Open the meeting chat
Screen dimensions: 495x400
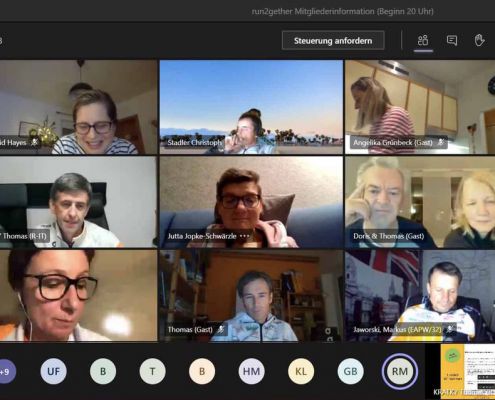point(452,41)
